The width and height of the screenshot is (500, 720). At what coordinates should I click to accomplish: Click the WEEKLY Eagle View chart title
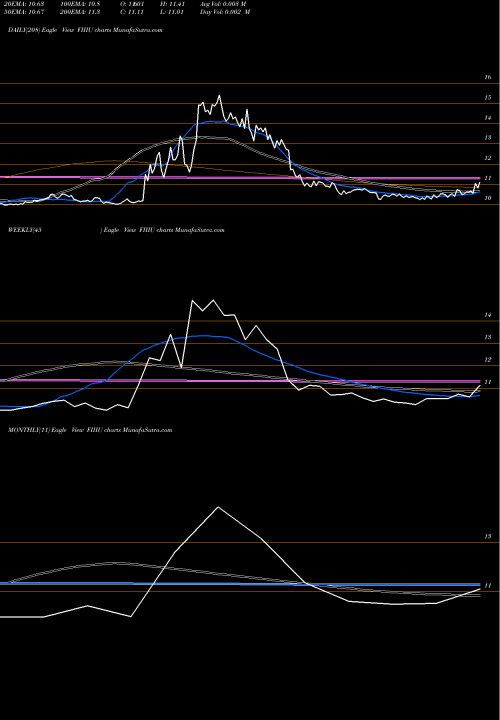click(x=116, y=230)
